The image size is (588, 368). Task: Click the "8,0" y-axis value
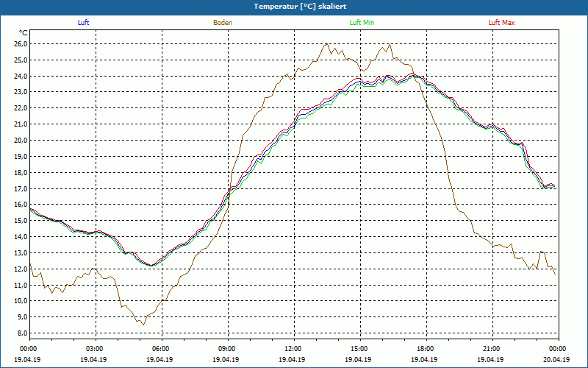[x=23, y=333]
